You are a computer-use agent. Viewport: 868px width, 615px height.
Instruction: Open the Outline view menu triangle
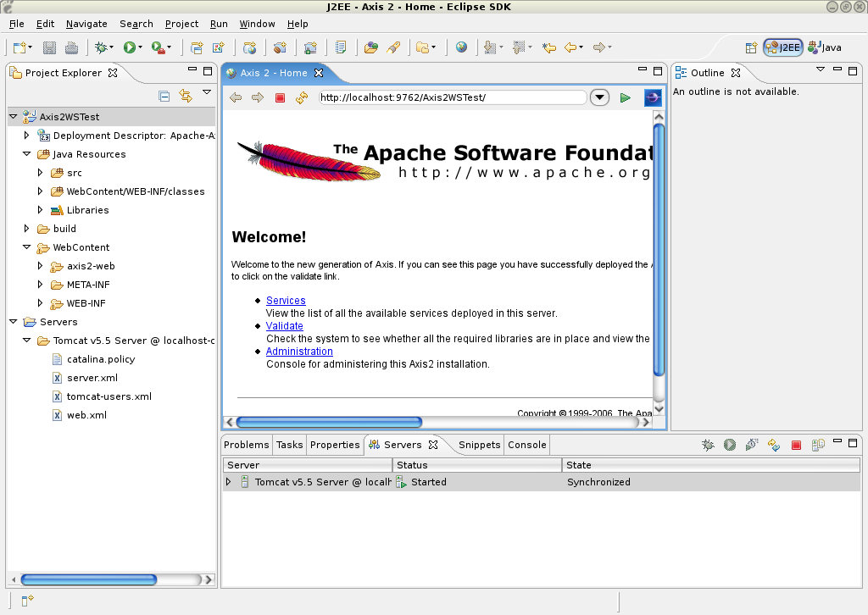(821, 69)
